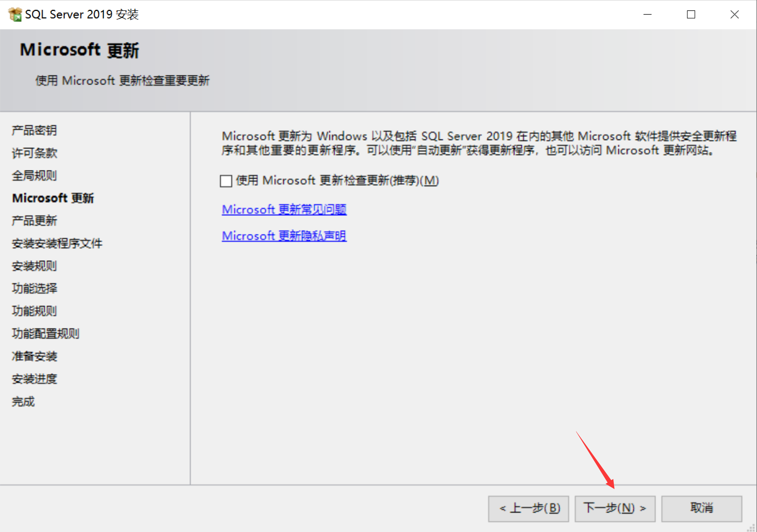The height and width of the screenshot is (532, 757).
Task: Open Microsoft 更新常见问题 link
Action: coord(284,209)
